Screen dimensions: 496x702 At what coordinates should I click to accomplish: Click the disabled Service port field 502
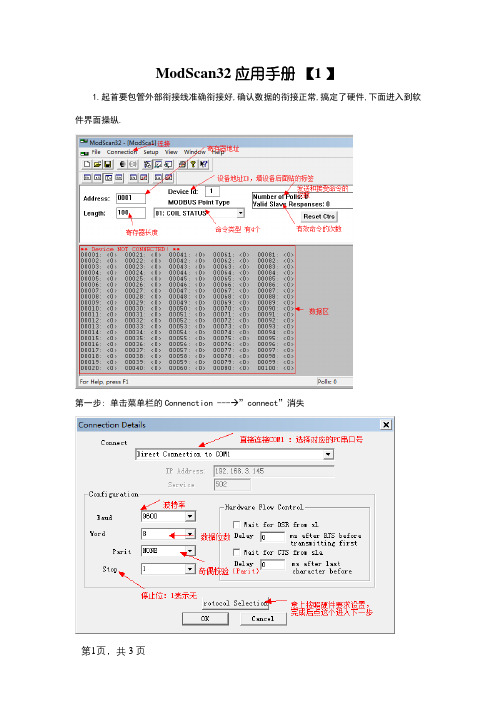pyautogui.click(x=232, y=484)
